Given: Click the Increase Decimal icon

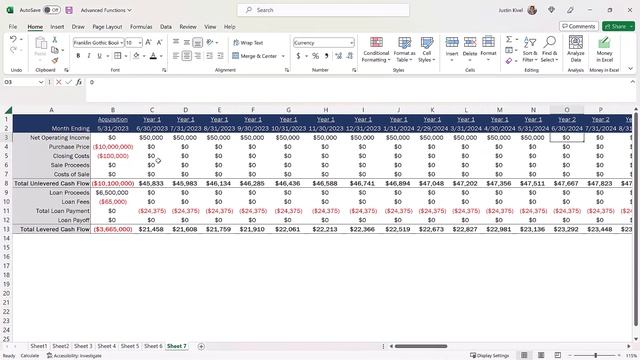Looking at the screenshot, I should pos(338,56).
